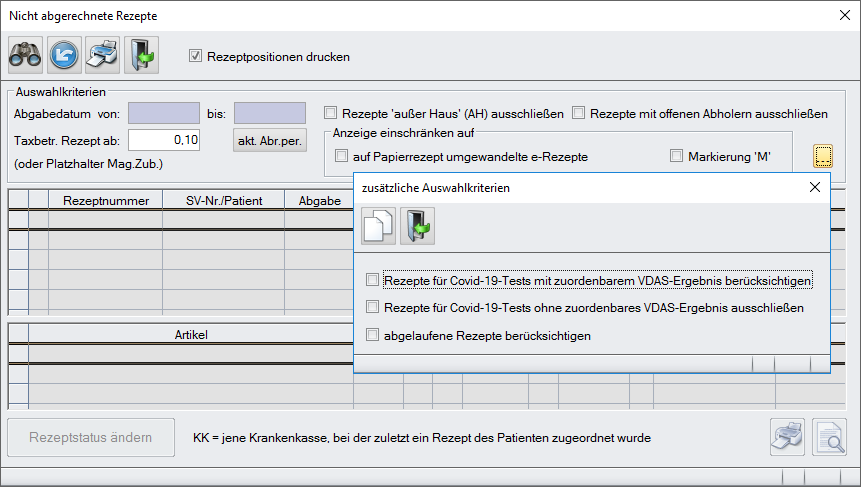Viewport: 861px width, 487px height.
Task: Click the blue undo arrow icon
Action: [x=64, y=56]
